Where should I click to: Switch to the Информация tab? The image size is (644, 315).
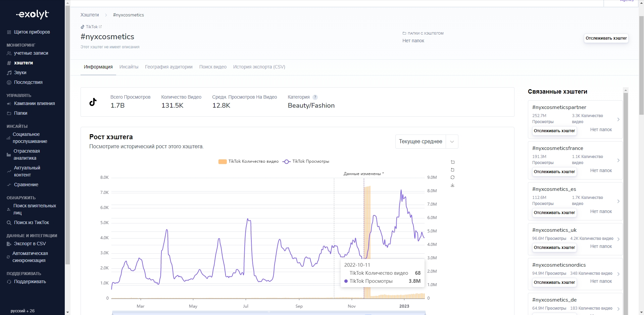coord(98,67)
